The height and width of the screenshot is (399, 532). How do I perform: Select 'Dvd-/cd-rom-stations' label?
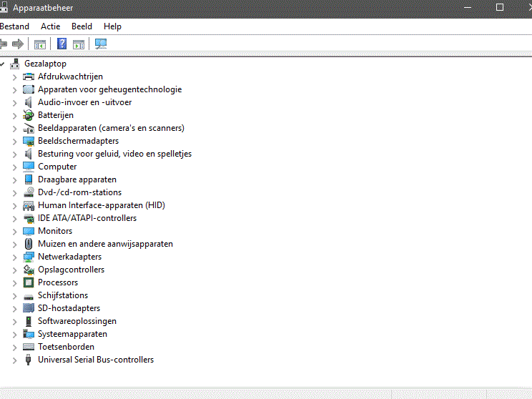pos(80,192)
